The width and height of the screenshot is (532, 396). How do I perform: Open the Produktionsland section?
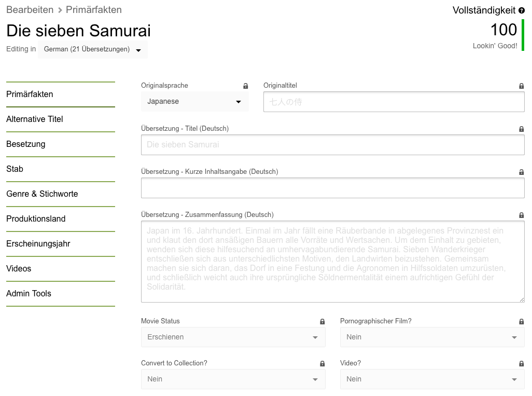tap(60, 219)
